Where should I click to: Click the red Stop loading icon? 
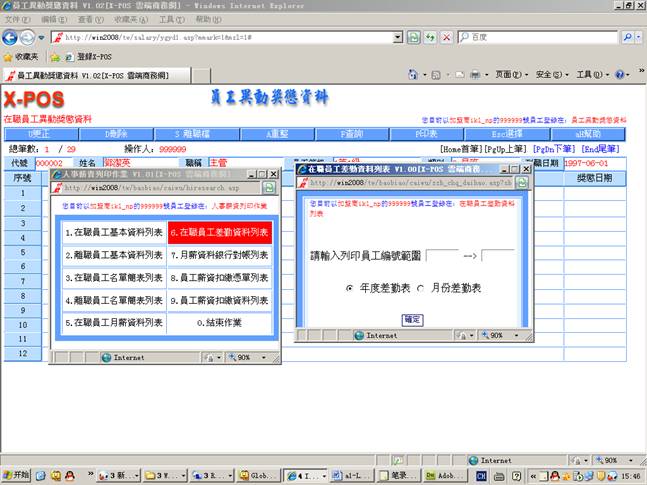(446, 37)
